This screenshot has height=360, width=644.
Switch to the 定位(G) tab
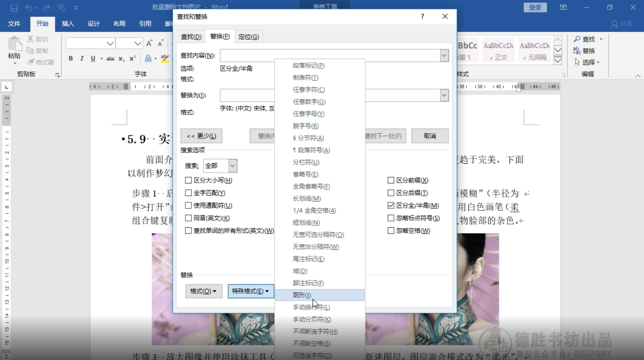point(249,36)
